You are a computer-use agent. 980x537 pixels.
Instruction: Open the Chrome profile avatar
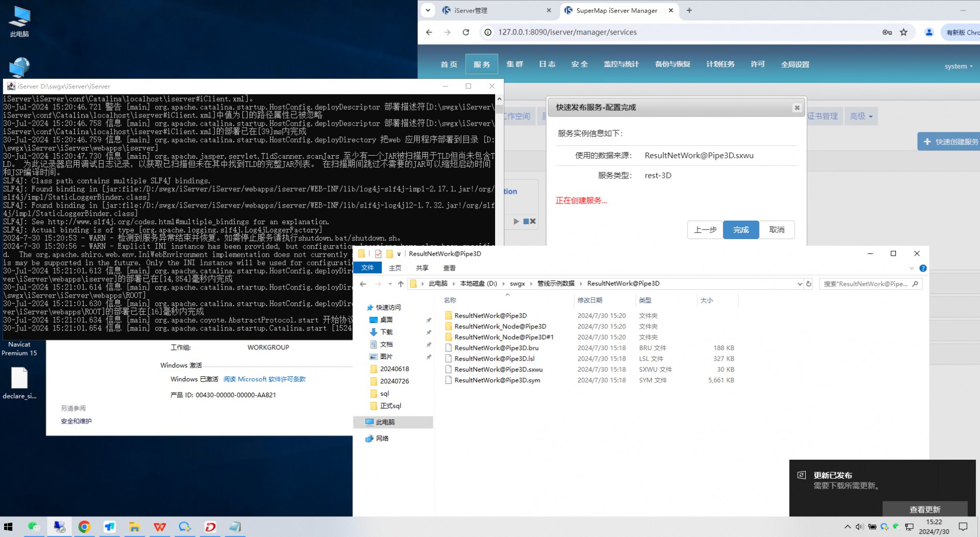[x=929, y=32]
